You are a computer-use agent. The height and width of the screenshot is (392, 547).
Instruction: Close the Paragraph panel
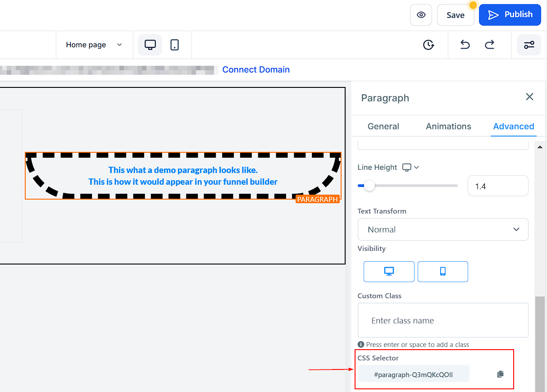coord(529,97)
